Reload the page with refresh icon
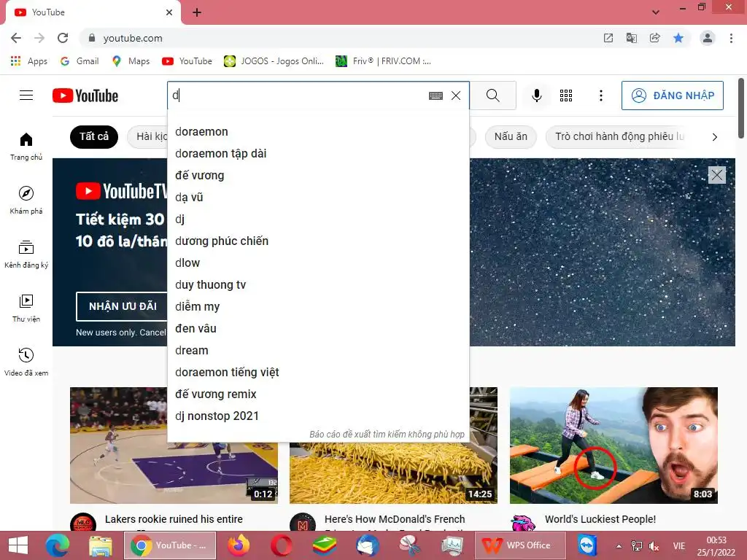747x560 pixels. (x=63, y=38)
